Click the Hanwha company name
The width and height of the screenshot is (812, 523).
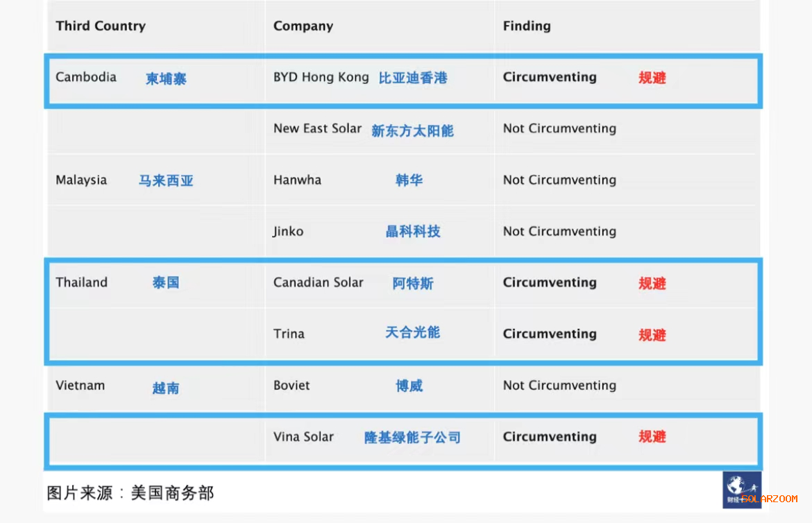297,180
